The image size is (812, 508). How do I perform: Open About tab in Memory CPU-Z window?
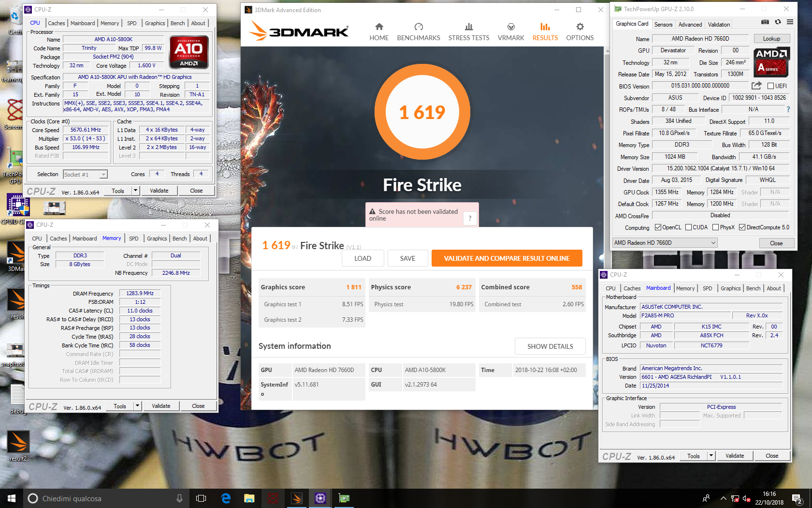[x=200, y=239]
